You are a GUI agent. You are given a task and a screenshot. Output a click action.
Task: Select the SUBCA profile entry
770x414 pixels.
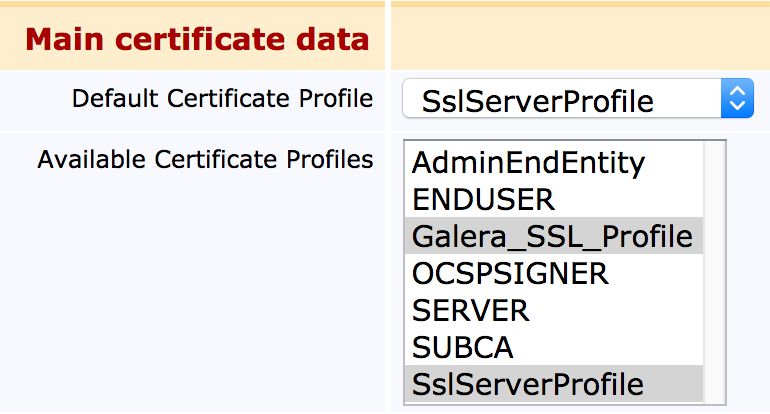[462, 347]
